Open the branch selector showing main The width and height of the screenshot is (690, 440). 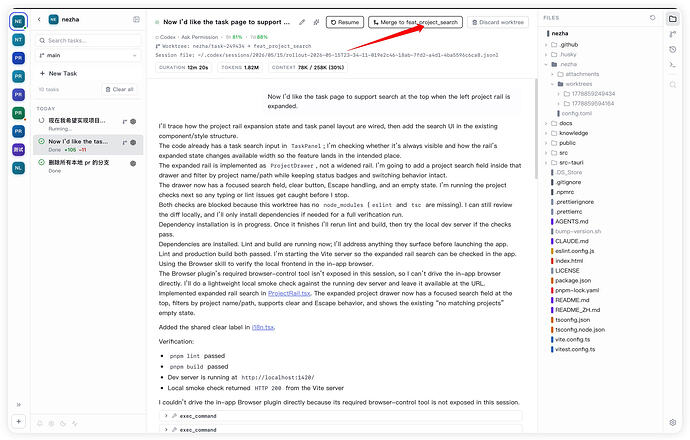point(88,55)
